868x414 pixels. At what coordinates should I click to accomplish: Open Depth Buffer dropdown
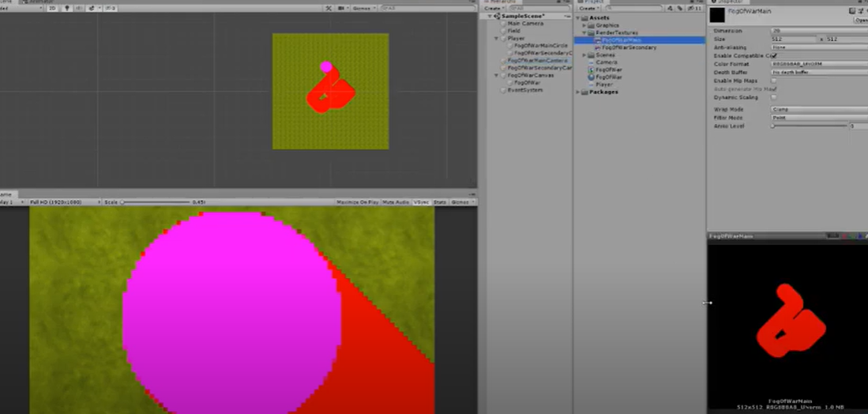click(819, 73)
